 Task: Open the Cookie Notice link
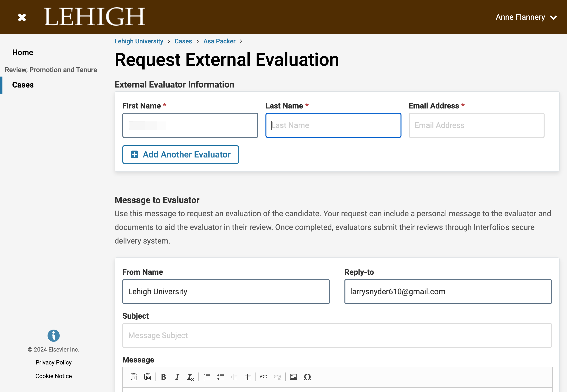click(54, 376)
